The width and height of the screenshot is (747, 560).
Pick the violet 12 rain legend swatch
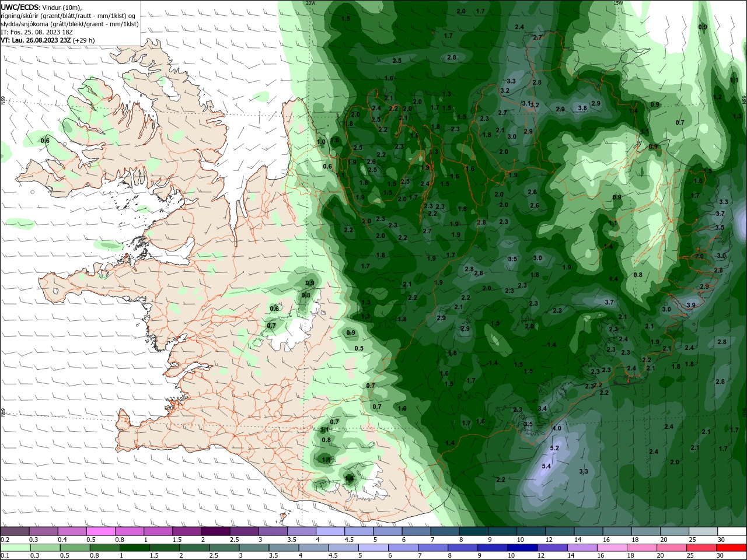coord(552,548)
